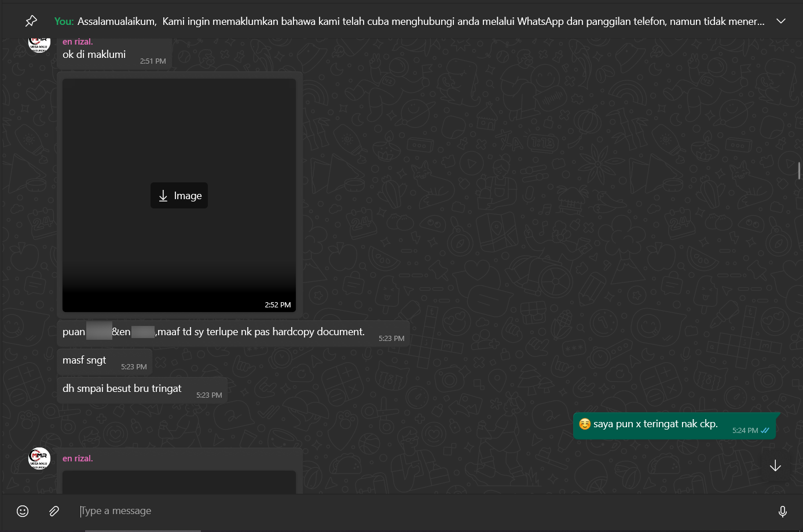Select message 'masf sngt'
This screenshot has height=532, width=803.
(x=85, y=360)
